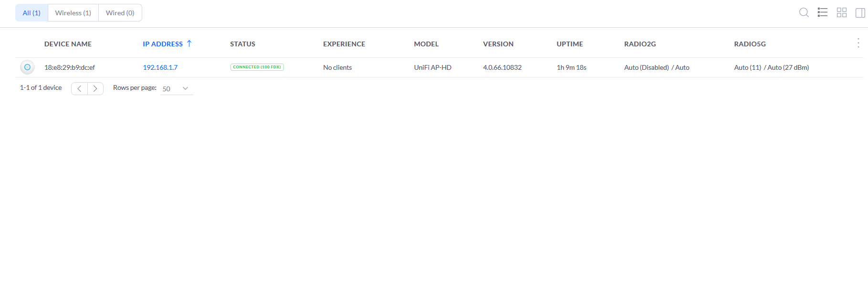Click the No clients experience cell
Image resolution: width=868 pixels, height=293 pixels.
click(x=337, y=67)
